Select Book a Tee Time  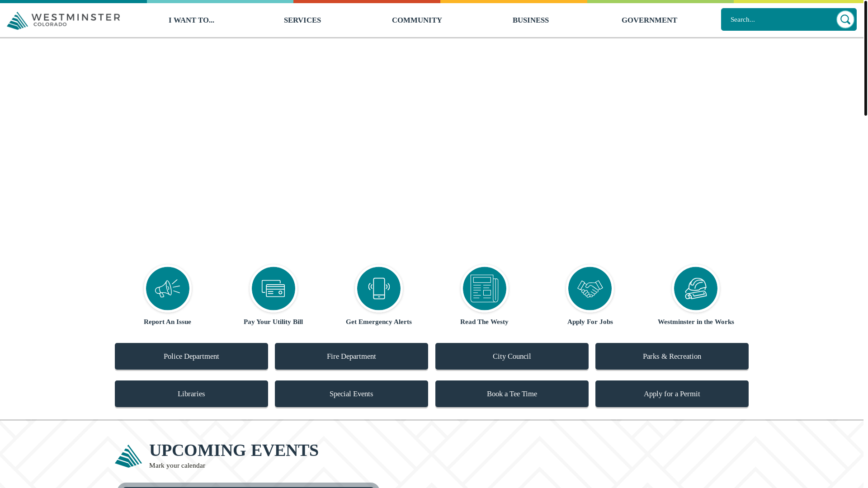coord(512,394)
